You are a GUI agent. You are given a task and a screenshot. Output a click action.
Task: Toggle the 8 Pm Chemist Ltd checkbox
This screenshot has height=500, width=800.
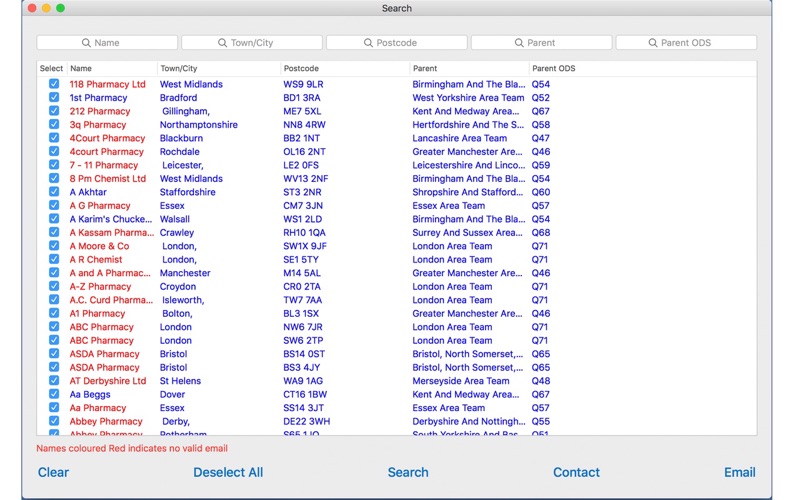click(54, 178)
